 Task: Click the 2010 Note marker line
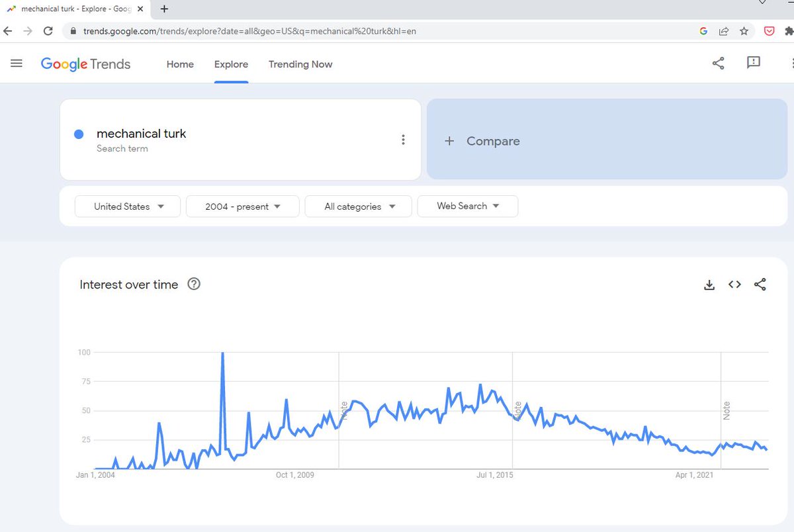click(344, 411)
